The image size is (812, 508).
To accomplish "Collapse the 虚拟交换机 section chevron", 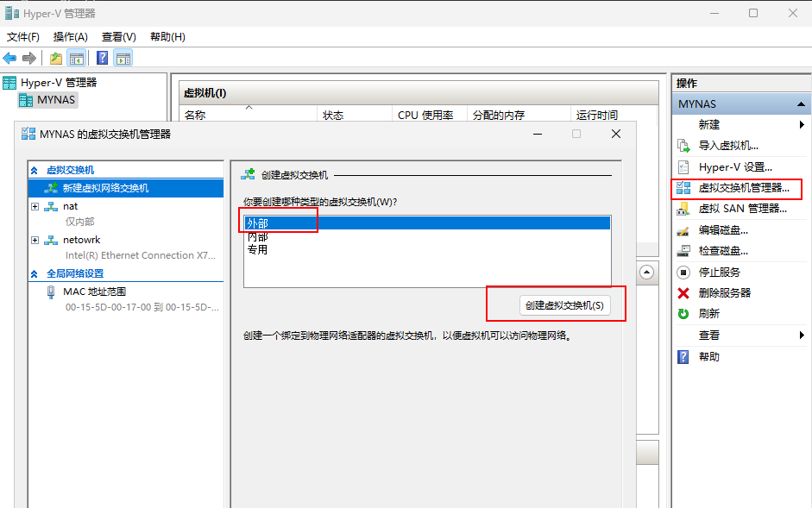I will coord(35,170).
